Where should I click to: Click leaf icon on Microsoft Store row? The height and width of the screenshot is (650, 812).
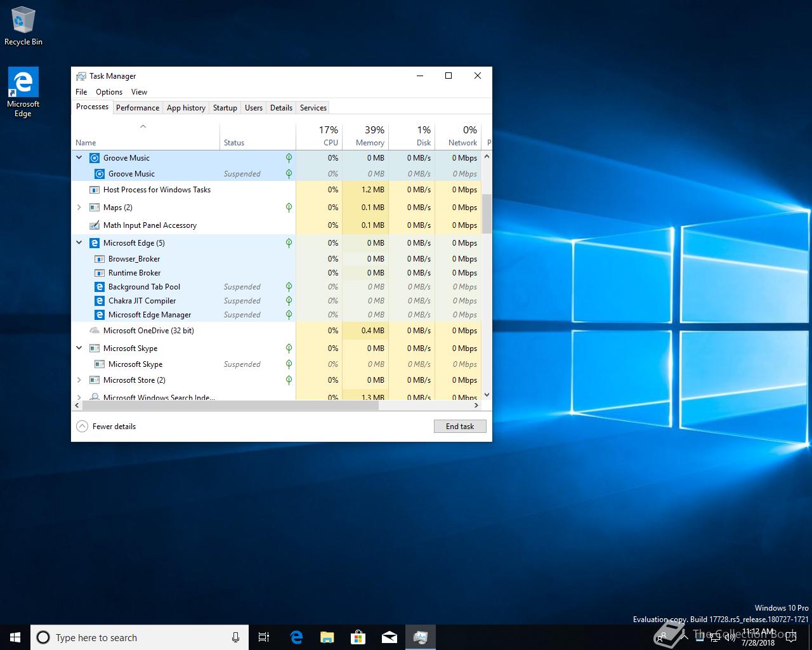[289, 380]
